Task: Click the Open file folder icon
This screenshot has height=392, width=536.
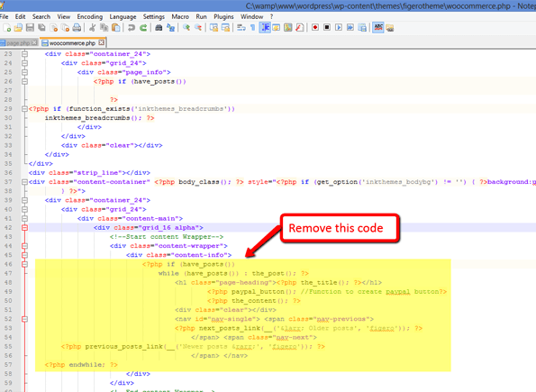Action: (18, 28)
